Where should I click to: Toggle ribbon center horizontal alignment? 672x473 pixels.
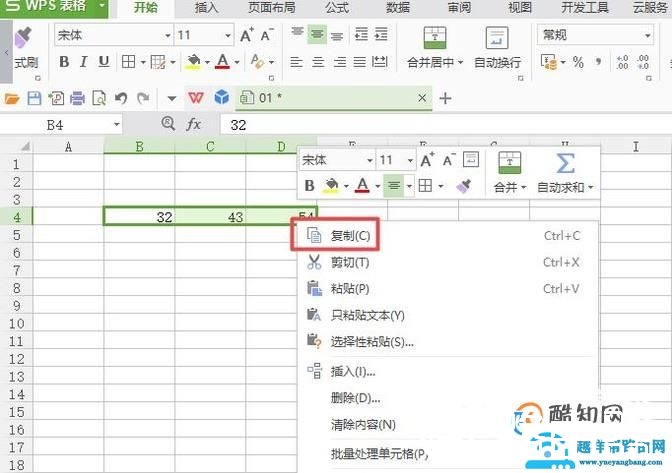pos(318,63)
